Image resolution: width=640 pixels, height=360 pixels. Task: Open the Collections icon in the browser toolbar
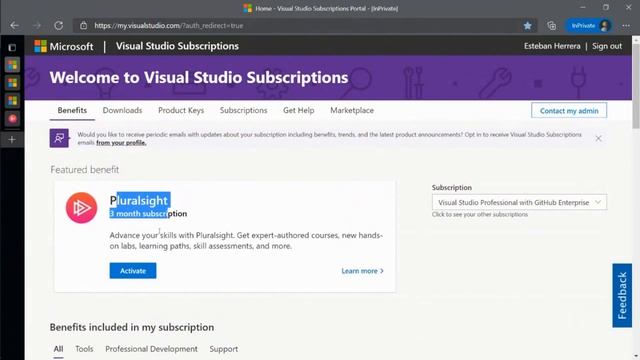coord(551,26)
